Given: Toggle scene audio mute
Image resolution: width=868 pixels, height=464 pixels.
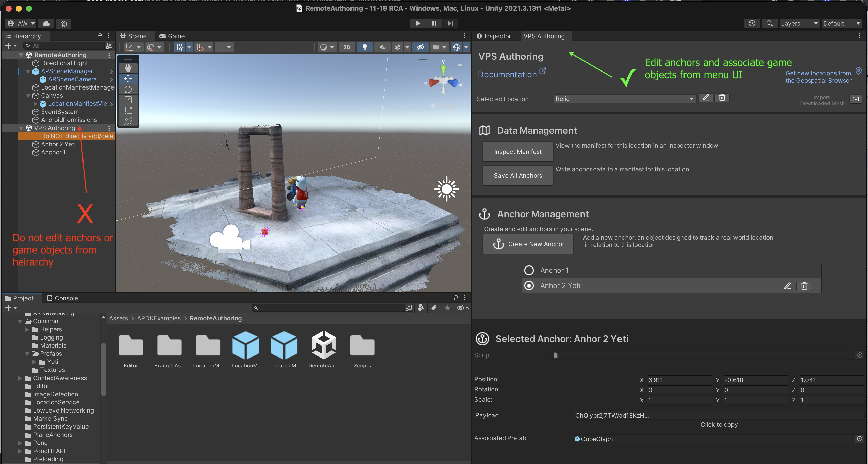Looking at the screenshot, I should (382, 47).
